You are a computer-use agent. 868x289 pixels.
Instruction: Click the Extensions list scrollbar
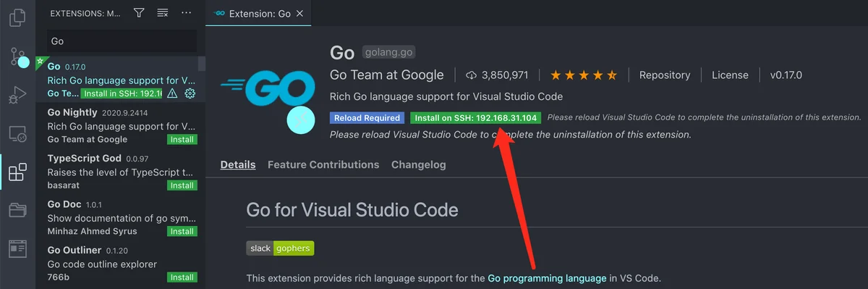pyautogui.click(x=201, y=64)
